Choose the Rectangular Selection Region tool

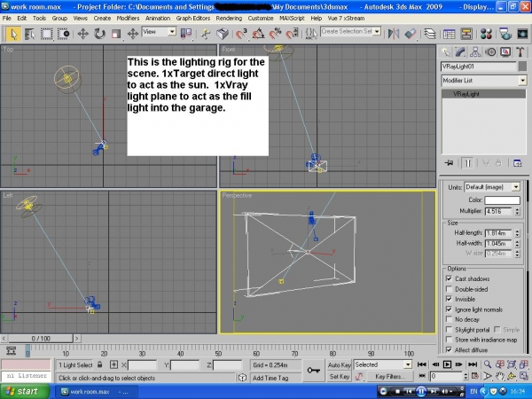(x=46, y=34)
